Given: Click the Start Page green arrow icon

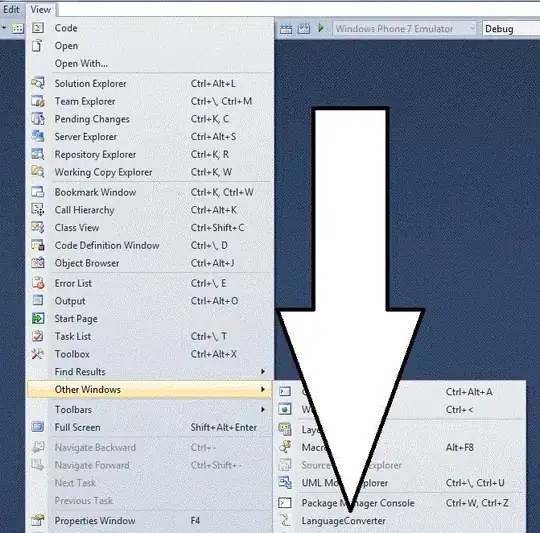Looking at the screenshot, I should (x=38, y=318).
